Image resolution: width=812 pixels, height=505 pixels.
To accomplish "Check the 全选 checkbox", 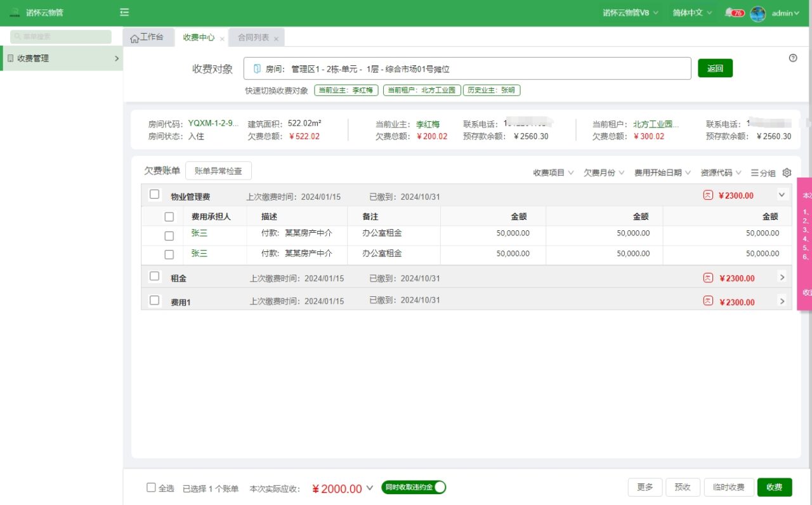I will (151, 487).
